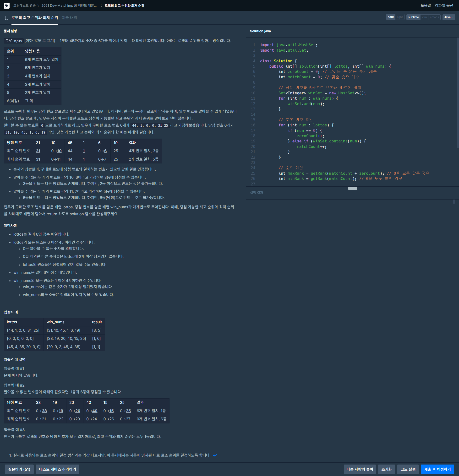Select vim keybinding mode

point(424,17)
